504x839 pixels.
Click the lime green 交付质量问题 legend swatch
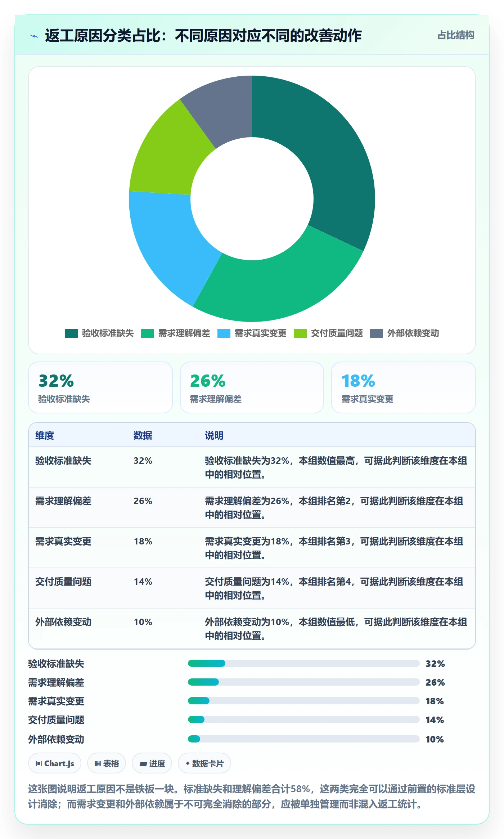pos(300,333)
